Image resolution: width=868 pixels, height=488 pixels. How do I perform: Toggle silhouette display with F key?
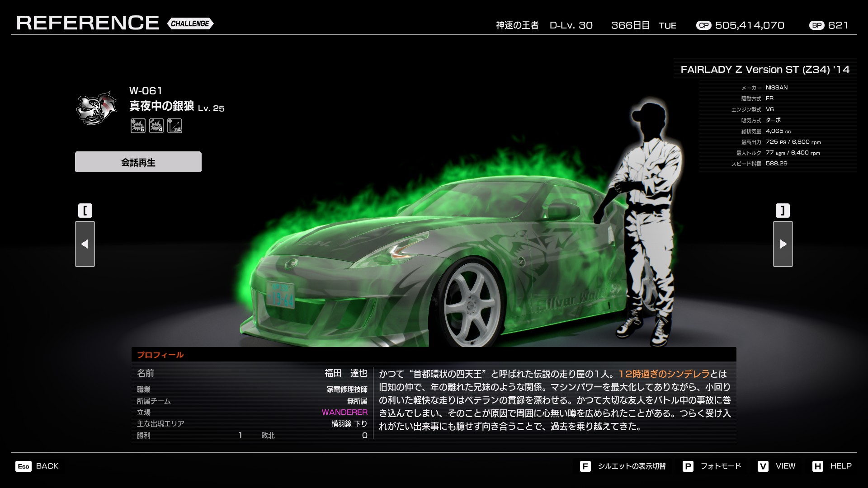[585, 466]
